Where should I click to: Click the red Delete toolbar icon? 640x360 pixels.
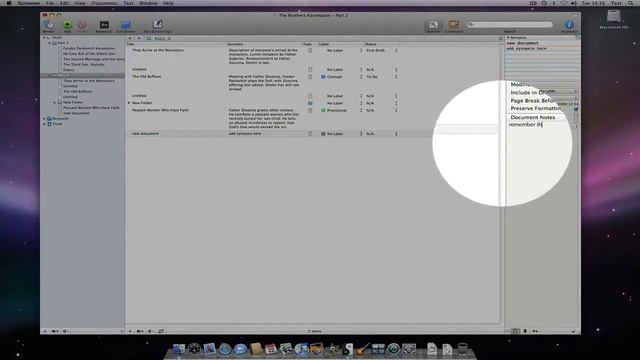82,25
